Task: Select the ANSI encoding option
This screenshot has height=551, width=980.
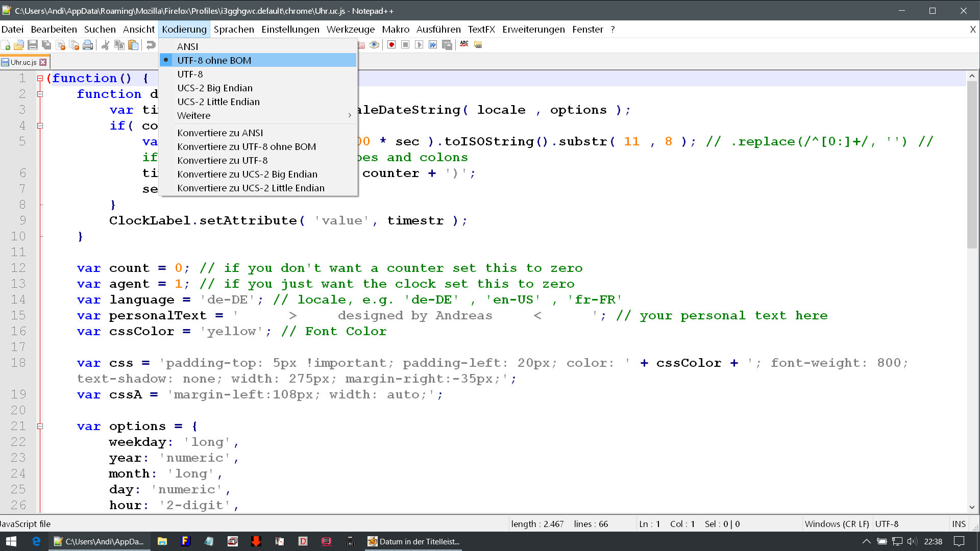Action: (187, 46)
